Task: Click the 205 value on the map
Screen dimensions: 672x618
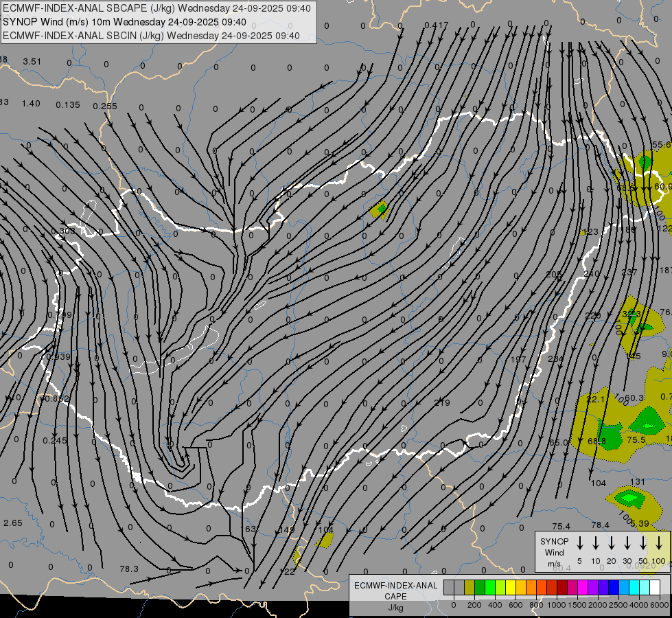Action: pyautogui.click(x=554, y=274)
